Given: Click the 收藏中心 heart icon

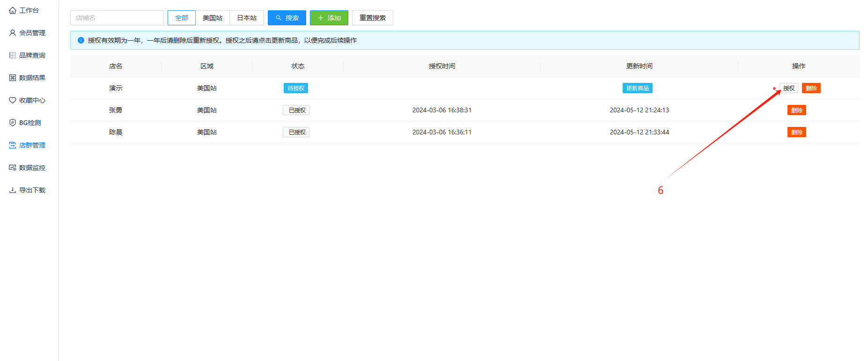Looking at the screenshot, I should tap(13, 100).
